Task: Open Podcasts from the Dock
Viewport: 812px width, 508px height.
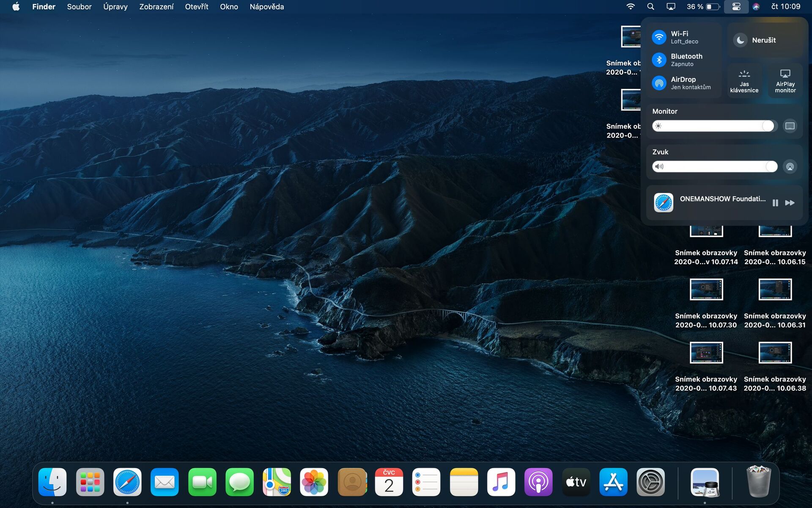Action: (x=538, y=481)
